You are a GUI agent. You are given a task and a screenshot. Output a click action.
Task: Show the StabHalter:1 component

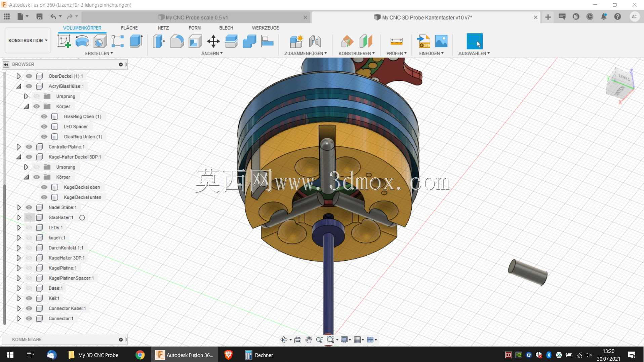(x=29, y=217)
